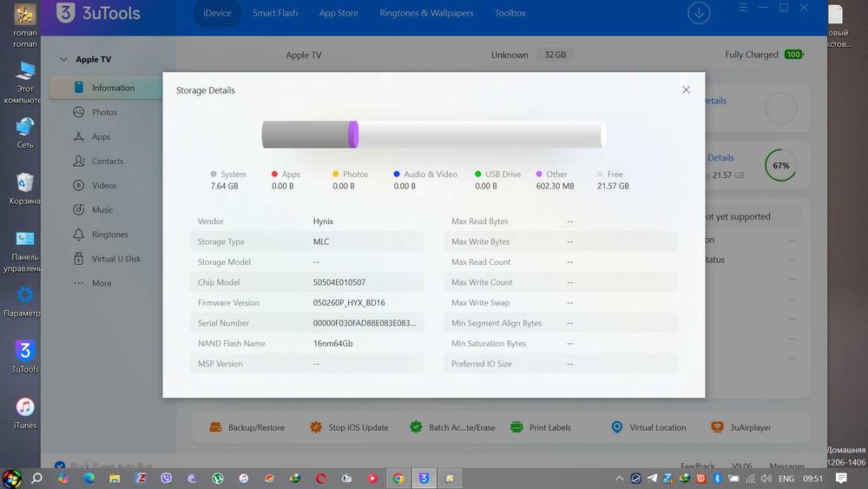This screenshot has height=489, width=868.
Task: Click the 3uTools taskbar button
Action: pyautogui.click(x=424, y=478)
